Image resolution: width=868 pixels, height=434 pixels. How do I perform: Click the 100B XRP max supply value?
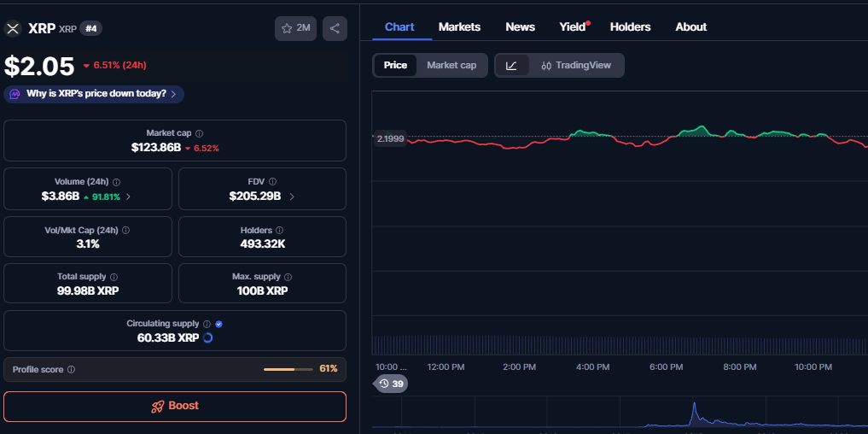coord(262,290)
